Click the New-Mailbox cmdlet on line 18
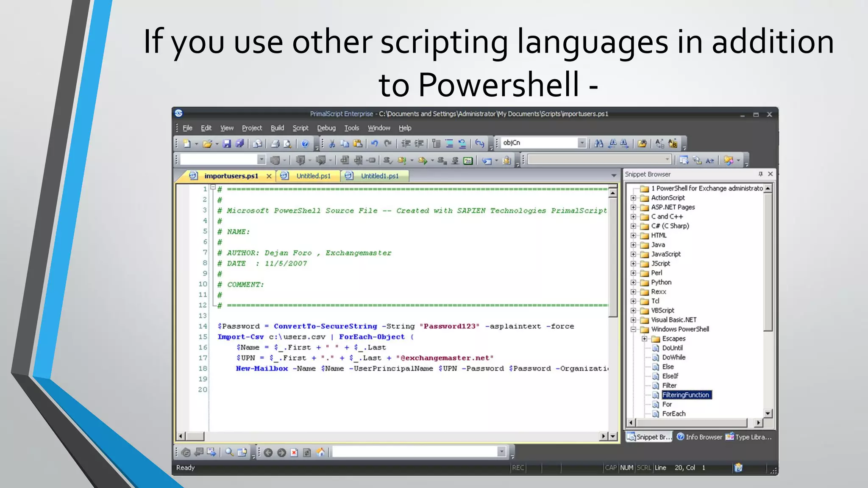Viewport: 868px width, 488px height. click(x=262, y=369)
